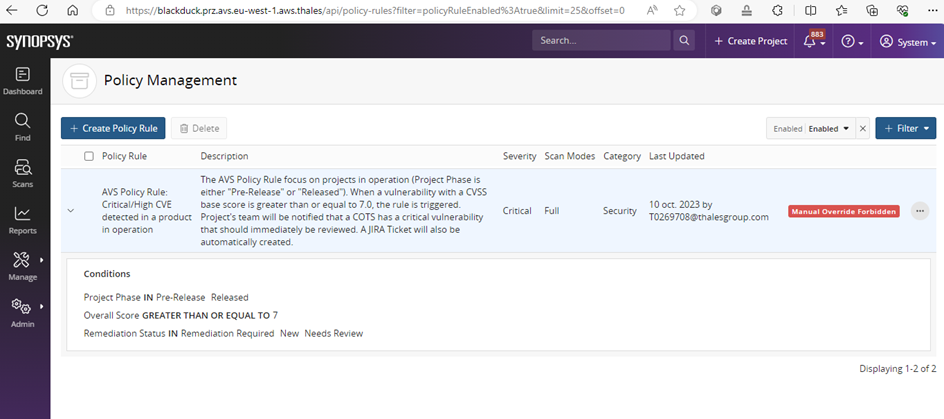Click the Synopsys logo
944x419 pixels.
tap(40, 42)
